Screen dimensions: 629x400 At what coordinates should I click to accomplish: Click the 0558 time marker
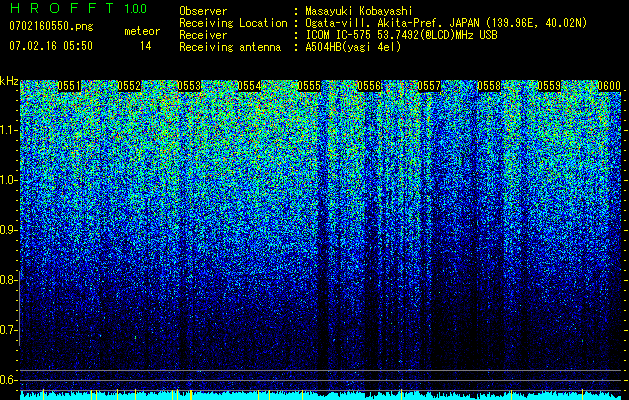click(x=489, y=86)
